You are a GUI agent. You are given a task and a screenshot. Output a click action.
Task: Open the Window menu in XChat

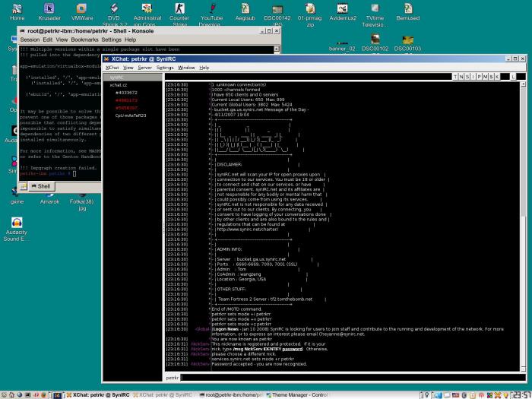click(x=186, y=68)
